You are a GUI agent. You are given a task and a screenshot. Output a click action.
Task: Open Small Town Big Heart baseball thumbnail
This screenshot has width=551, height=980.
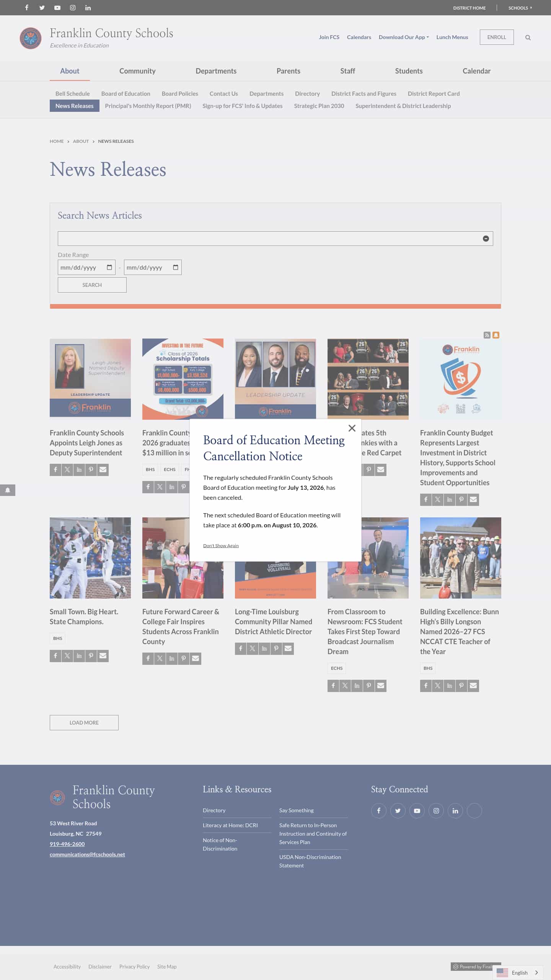tap(90, 558)
